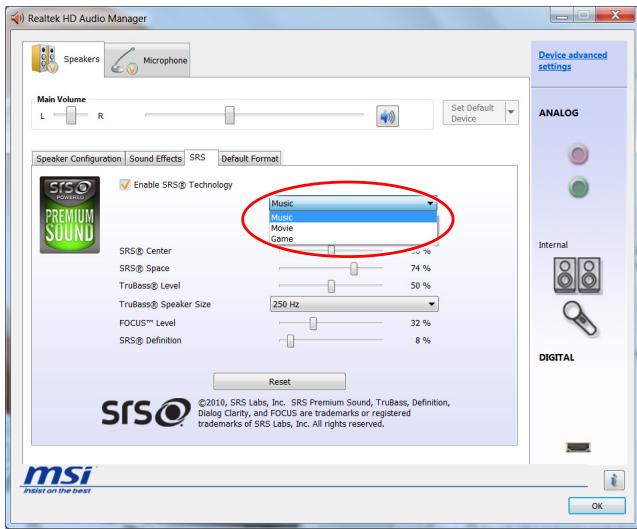Open the Default Format tab
Viewport: 637px width, 529px height.
250,158
